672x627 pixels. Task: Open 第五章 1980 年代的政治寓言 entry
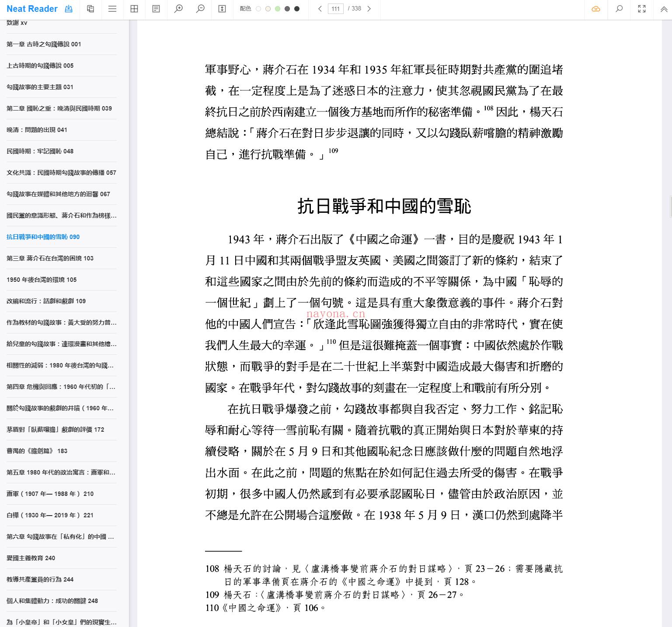(x=62, y=472)
